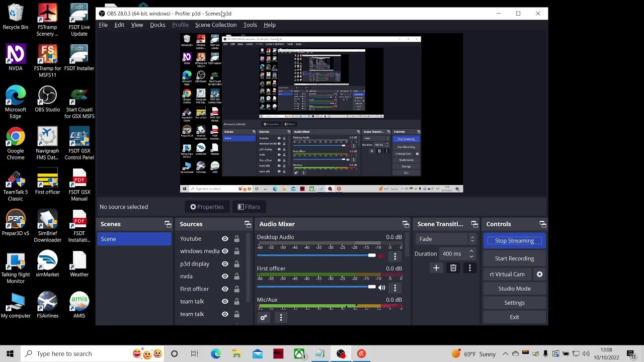644x362 pixels.
Task: Hide the nvda source
Action: pos(225,277)
